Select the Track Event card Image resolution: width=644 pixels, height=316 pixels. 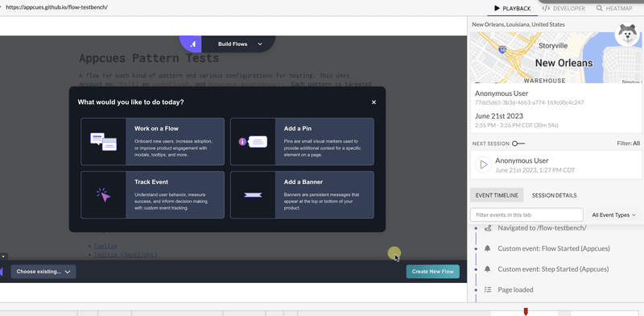[153, 194]
